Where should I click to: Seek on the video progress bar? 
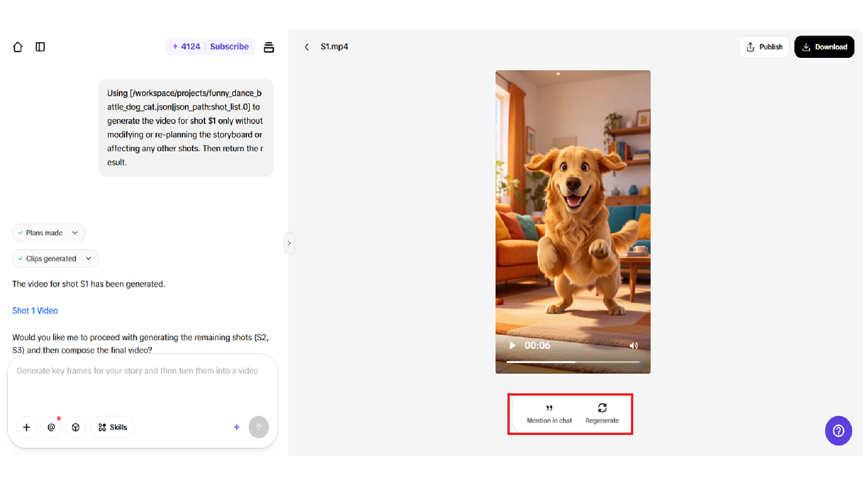point(573,362)
